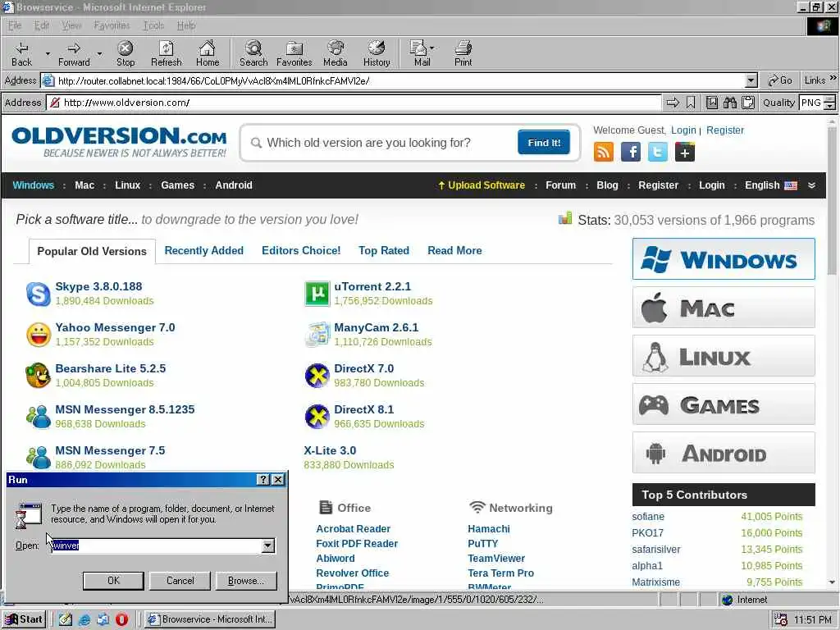Screen dimensions: 840x630
Task: Click the Find it! button
Action: coord(544,143)
